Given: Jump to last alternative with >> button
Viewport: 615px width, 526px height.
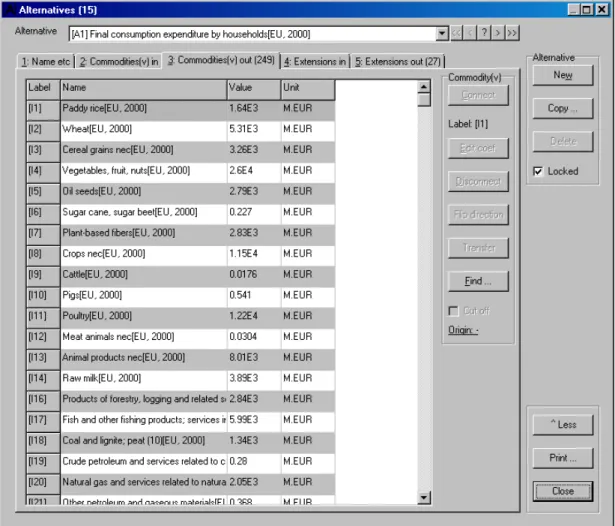Looking at the screenshot, I should 512,33.
